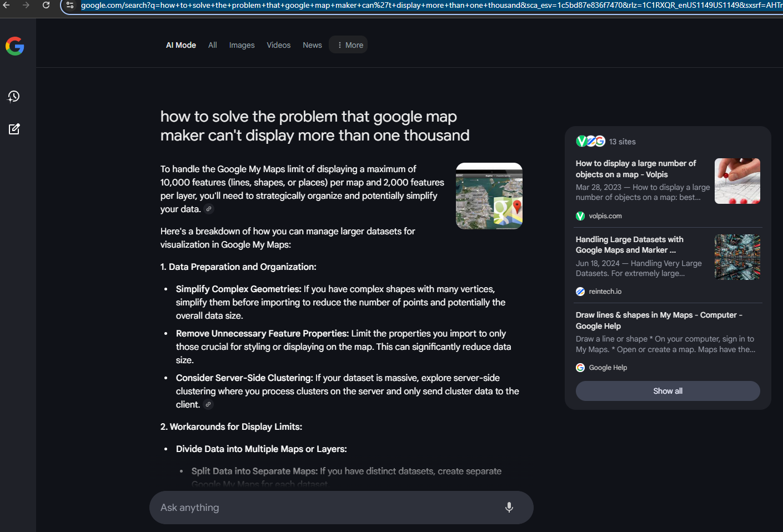
Task: Click the Google logo in the sidebar
Action: 15,46
